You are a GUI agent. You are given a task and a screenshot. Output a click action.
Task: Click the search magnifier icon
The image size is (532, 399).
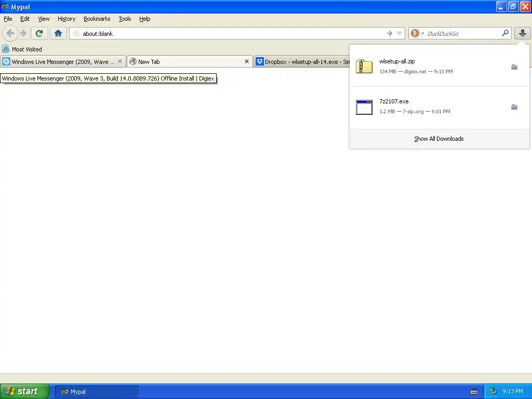[505, 33]
